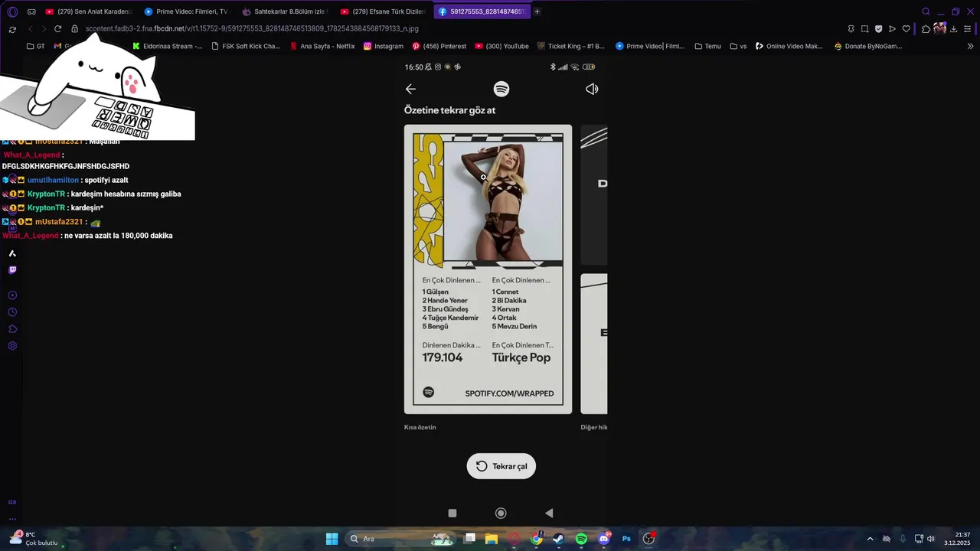The width and height of the screenshot is (980, 551).
Task: Open the (456) Pinterest bookmark
Action: (x=439, y=46)
